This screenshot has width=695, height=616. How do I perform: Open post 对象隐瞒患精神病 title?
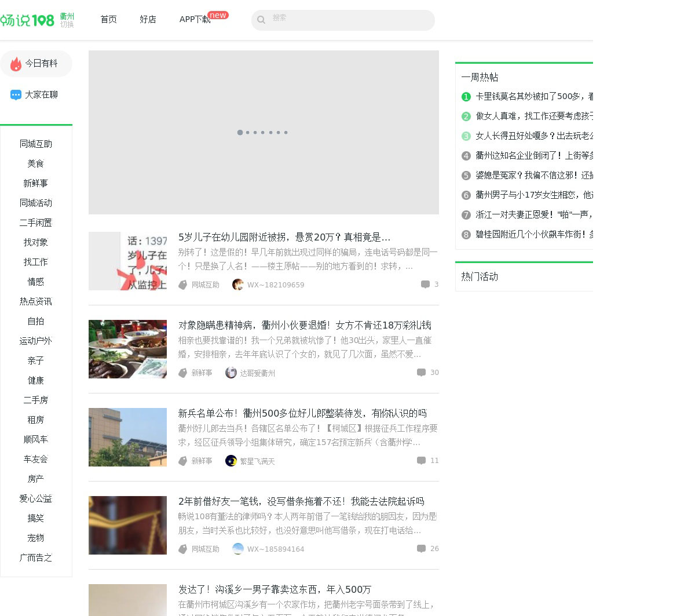click(x=305, y=325)
